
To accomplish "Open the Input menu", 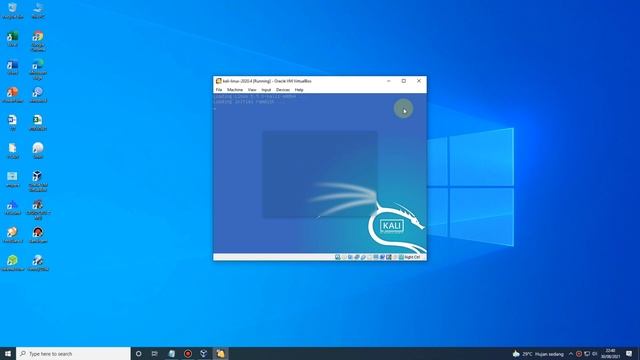I will pos(266,89).
